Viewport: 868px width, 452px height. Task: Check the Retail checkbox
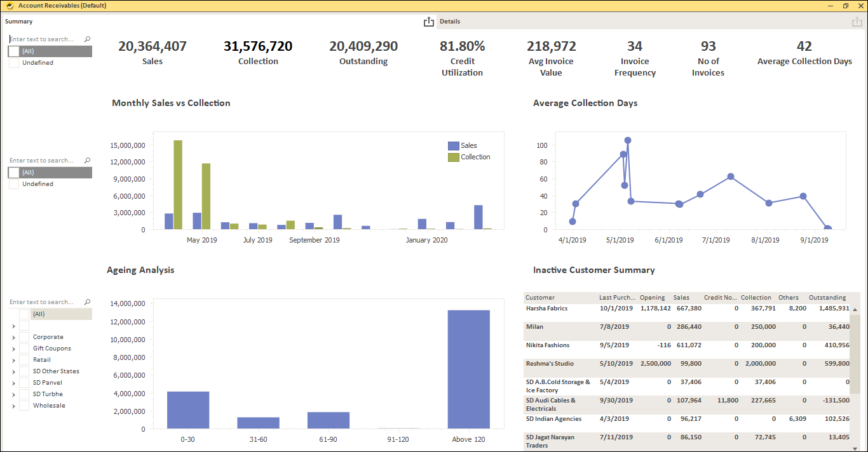pyautogui.click(x=23, y=359)
